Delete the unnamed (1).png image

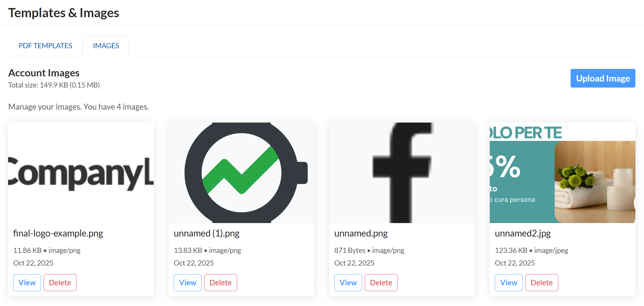(220, 282)
